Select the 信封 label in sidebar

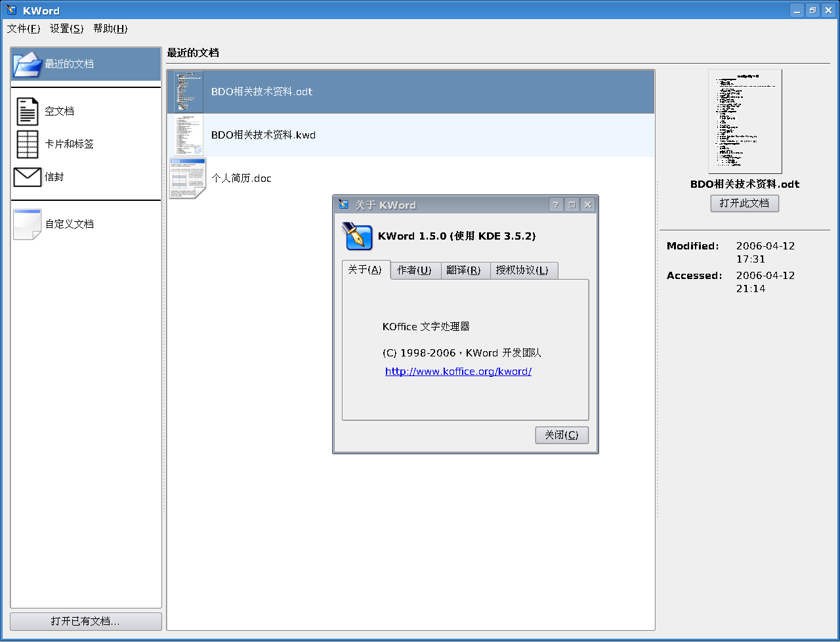(x=54, y=177)
